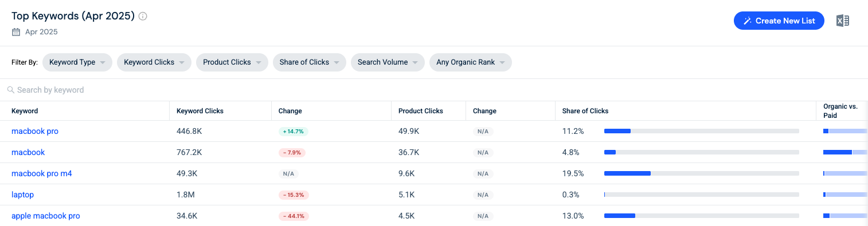Click the magnifier icon in the keyword search
The height and width of the screenshot is (226, 868).
(x=10, y=90)
